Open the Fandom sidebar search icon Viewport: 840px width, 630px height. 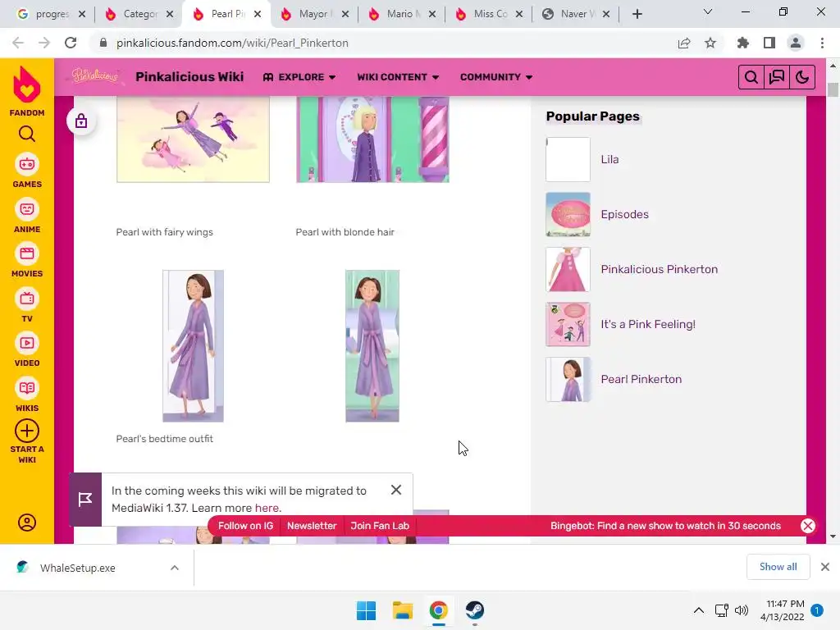27,134
